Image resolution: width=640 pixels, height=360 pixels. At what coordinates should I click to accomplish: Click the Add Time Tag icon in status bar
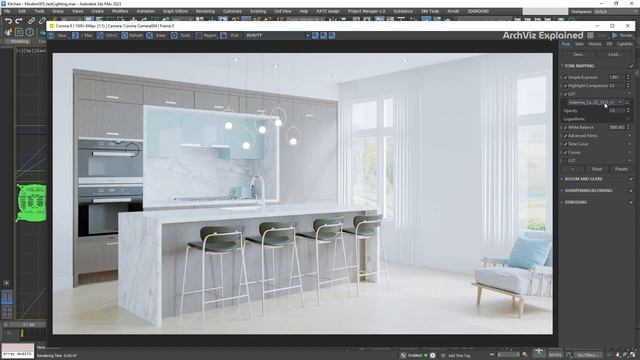[x=443, y=356]
